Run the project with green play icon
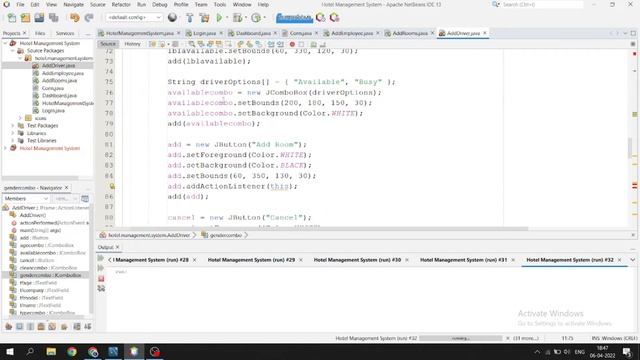Screen dimensions: 640x360 tap(219, 18)
